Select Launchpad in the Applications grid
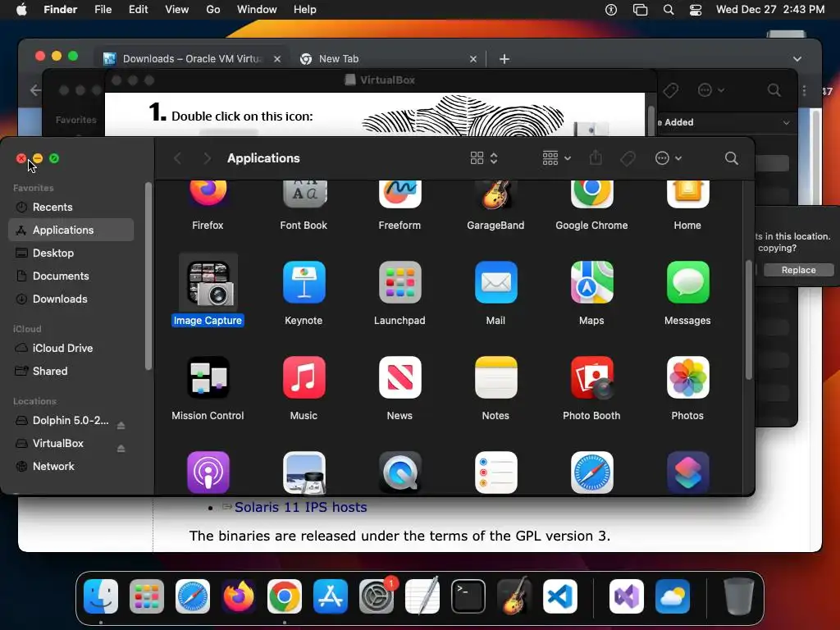Viewport: 840px width, 630px height. click(399, 282)
